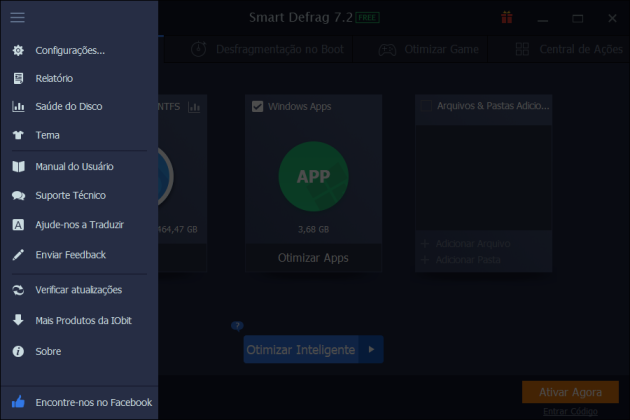
Task: Click the Otimizar Inteligente button
Action: pos(301,349)
